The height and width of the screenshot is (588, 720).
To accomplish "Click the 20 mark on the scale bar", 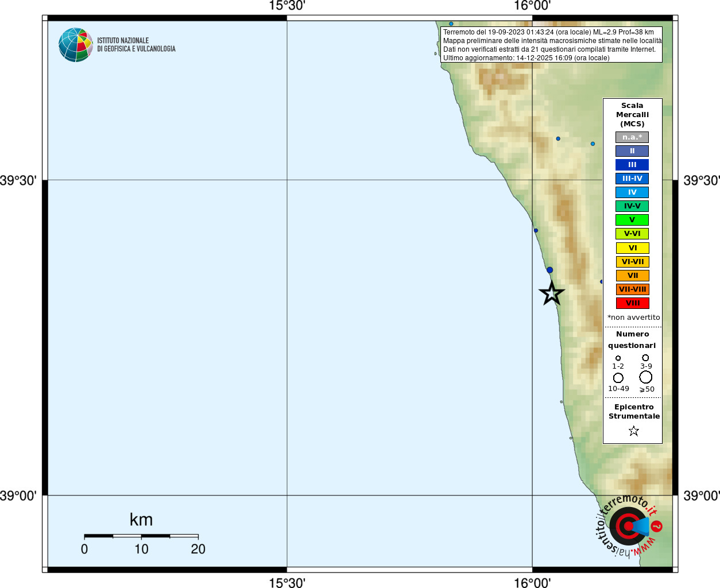I will (x=198, y=549).
